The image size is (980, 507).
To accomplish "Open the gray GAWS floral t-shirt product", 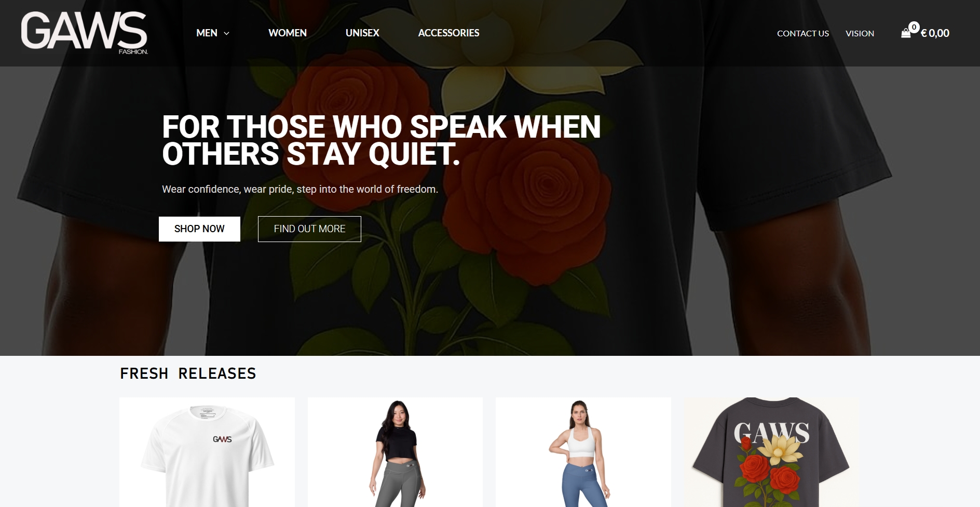I will click(771, 452).
